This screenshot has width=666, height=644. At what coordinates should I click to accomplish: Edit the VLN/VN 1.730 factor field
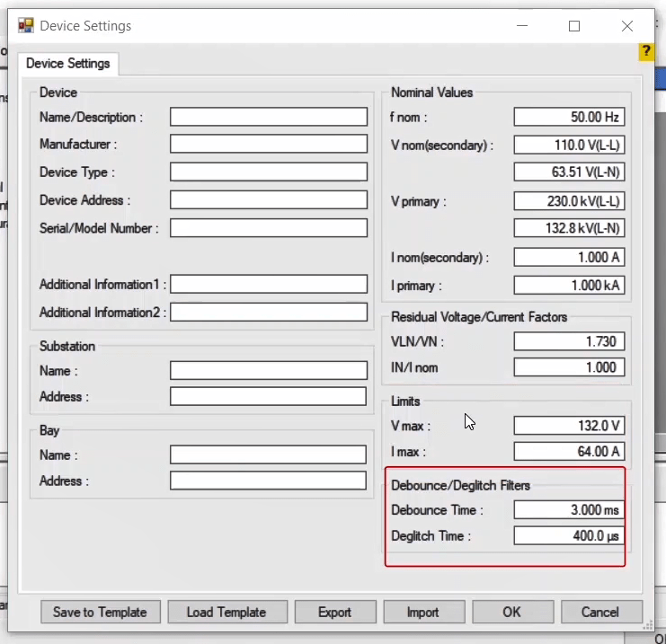[x=569, y=341]
